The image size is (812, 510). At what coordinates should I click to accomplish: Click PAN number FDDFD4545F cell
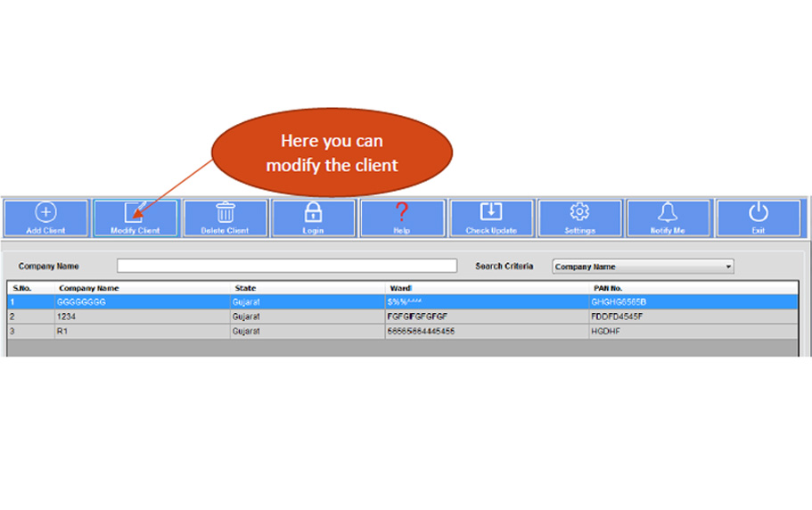(617, 317)
